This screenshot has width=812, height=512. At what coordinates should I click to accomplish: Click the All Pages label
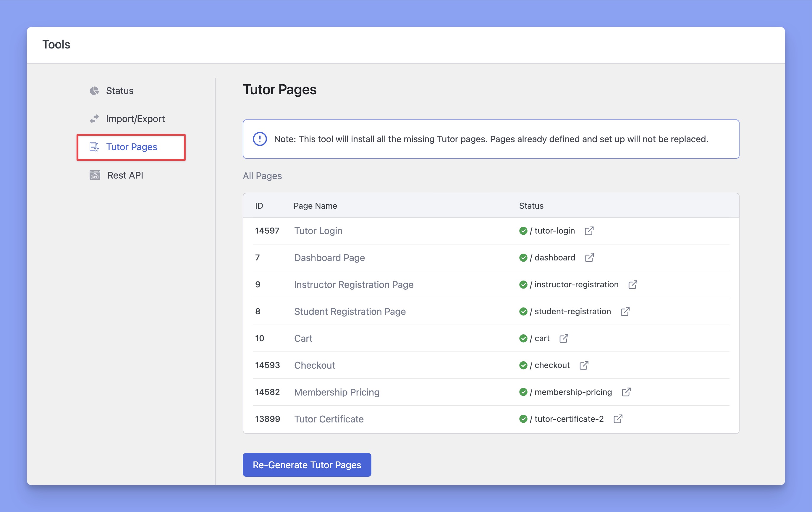pyautogui.click(x=262, y=176)
